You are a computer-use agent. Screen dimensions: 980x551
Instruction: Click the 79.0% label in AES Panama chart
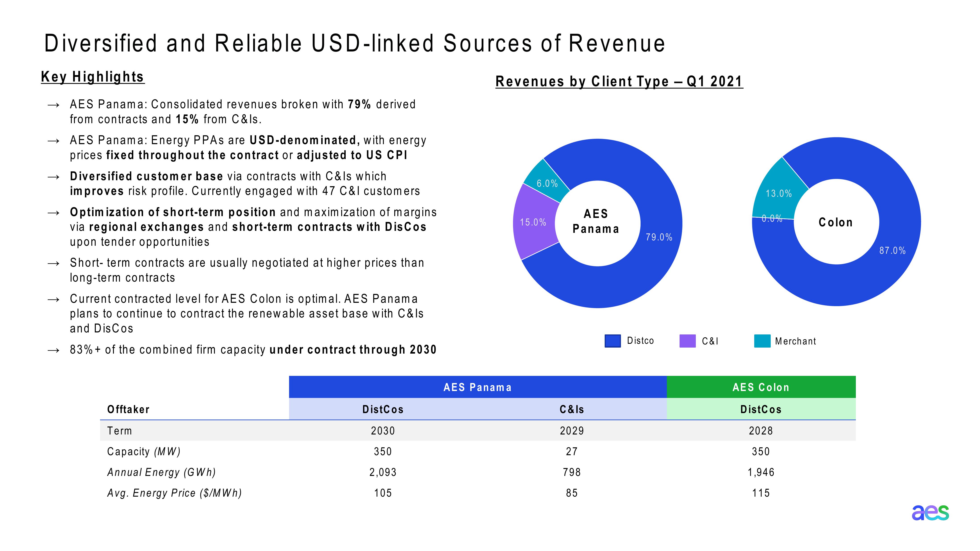tap(659, 237)
